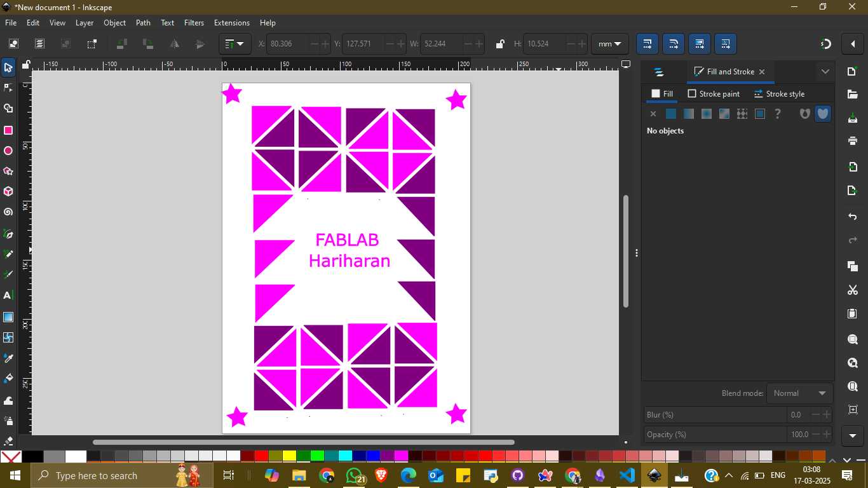Click the Undo arrow icon
The width and height of the screenshot is (868, 488).
(853, 217)
